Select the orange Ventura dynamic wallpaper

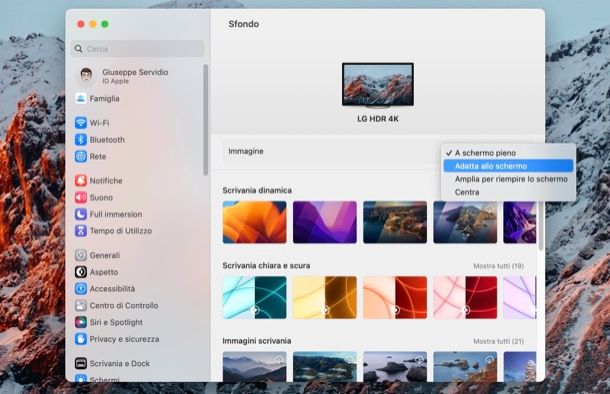pyautogui.click(x=254, y=222)
